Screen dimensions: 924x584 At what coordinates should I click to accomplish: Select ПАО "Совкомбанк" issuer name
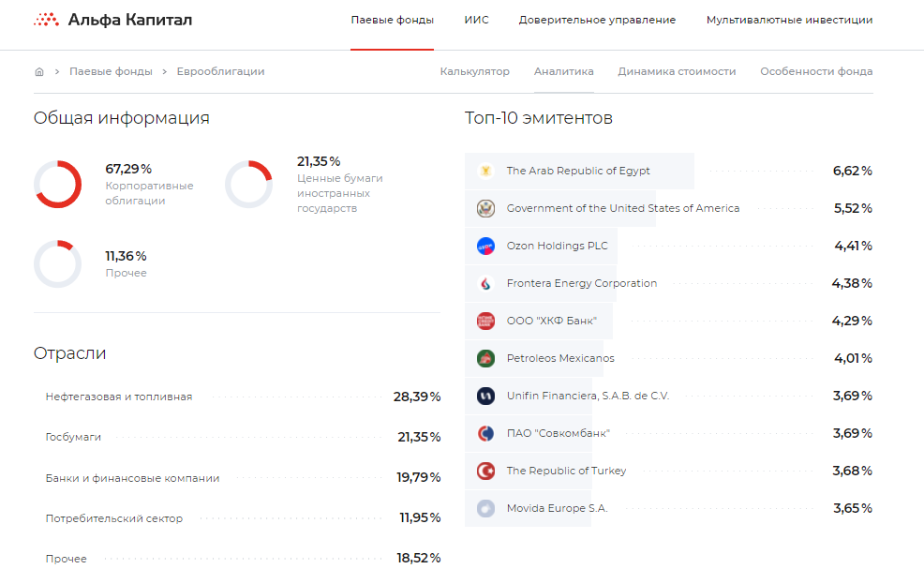coord(558,433)
